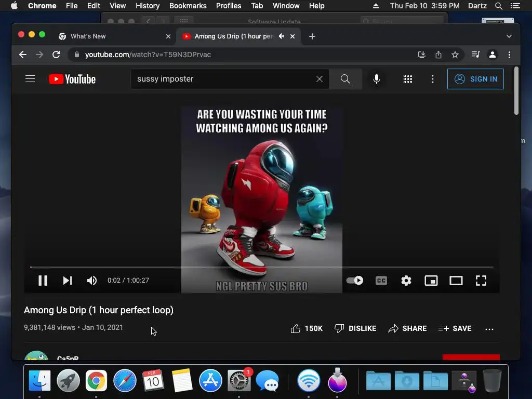Share this page icon
532x399 pixels.
(x=438, y=55)
